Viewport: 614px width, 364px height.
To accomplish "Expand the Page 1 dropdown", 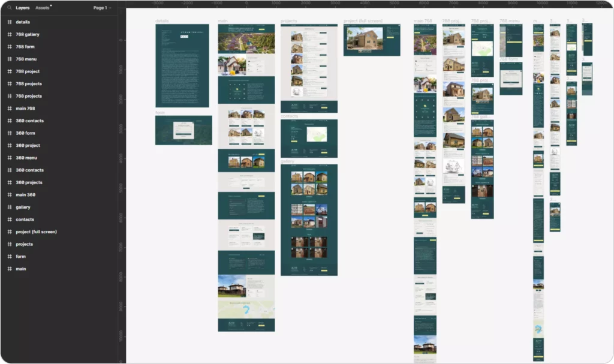I will (102, 8).
